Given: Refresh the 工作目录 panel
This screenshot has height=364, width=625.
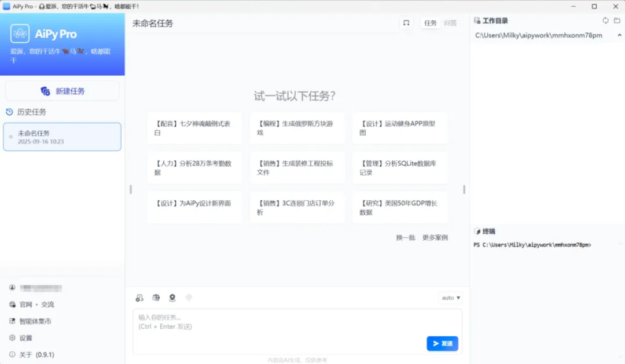Looking at the screenshot, I should [605, 20].
